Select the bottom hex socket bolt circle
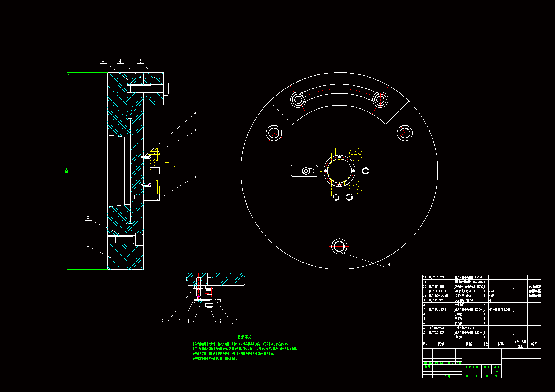 click(x=339, y=247)
